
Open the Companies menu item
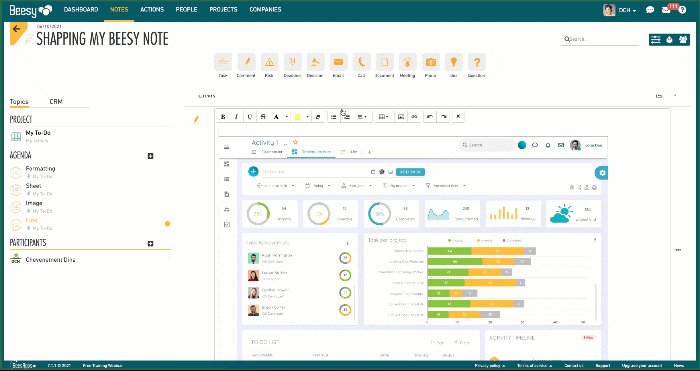265,9
